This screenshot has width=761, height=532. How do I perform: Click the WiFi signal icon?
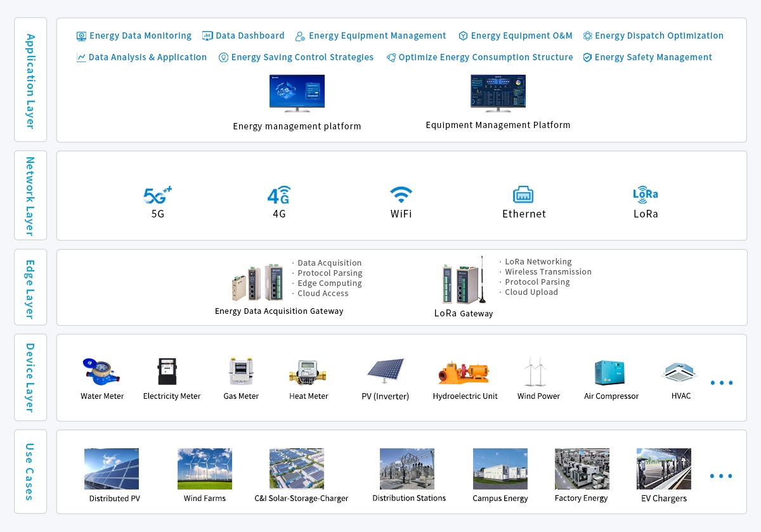click(x=401, y=194)
